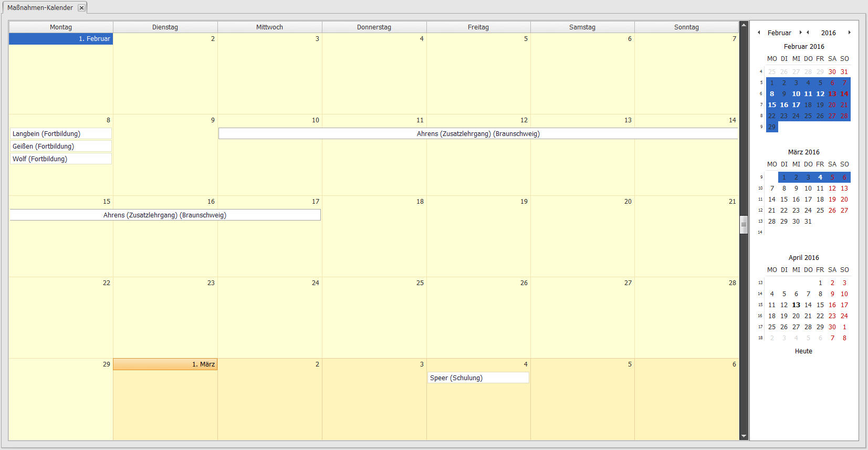Pick 22 in the März 2016 mini calendar
Viewport: 868px width, 450px height.
[x=784, y=211]
